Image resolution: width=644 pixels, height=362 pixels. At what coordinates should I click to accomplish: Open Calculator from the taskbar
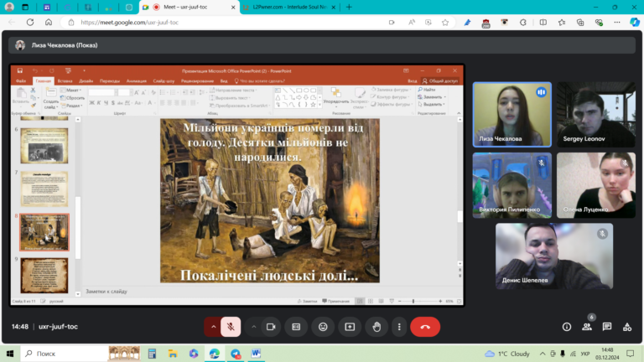(152, 354)
